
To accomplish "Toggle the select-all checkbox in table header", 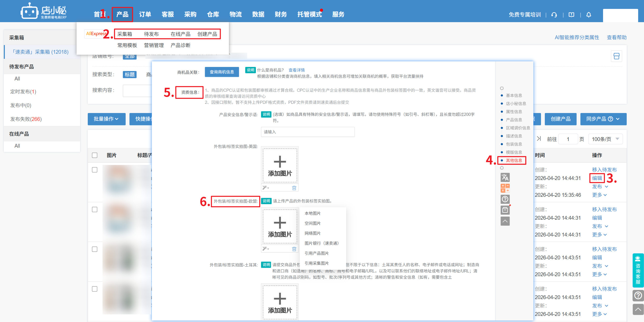I will [x=95, y=155].
